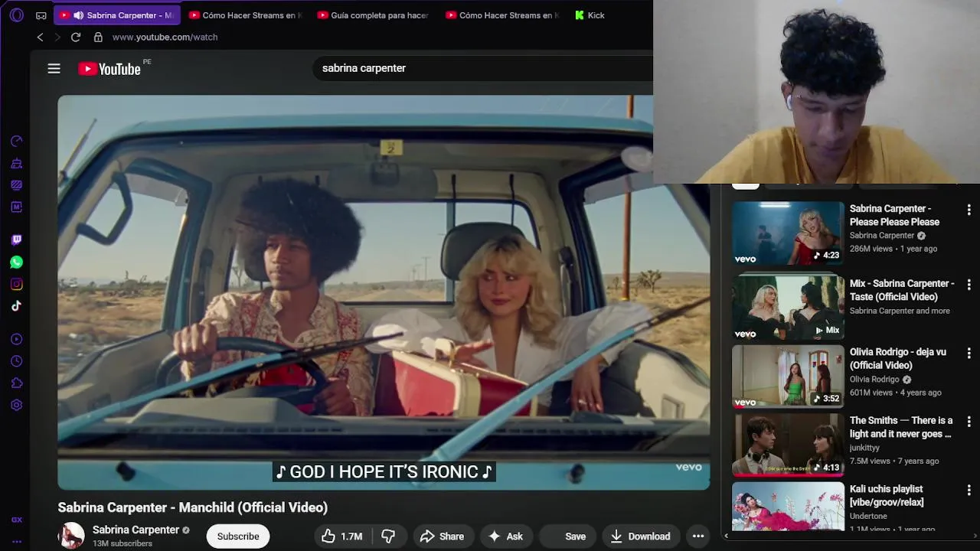Open sidebar three-dots setup menu

click(16, 541)
